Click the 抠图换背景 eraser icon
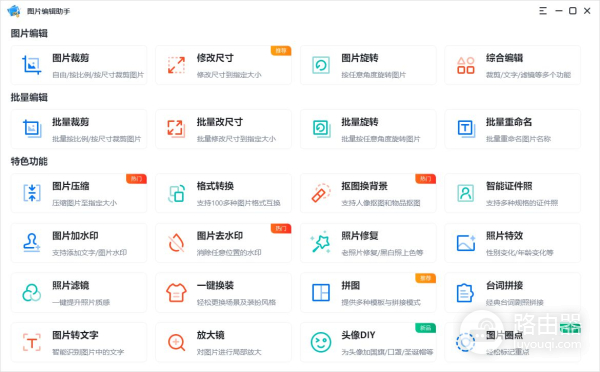 [x=321, y=193]
